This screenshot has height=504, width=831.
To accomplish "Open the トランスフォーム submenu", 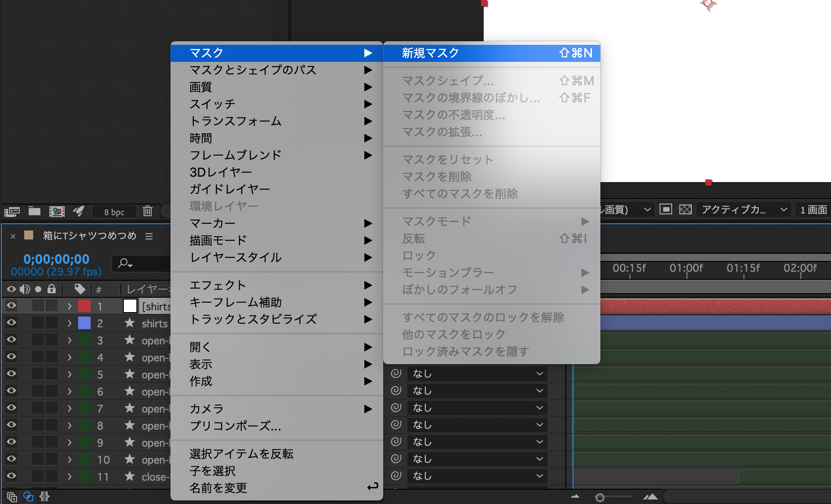I will (x=277, y=121).
